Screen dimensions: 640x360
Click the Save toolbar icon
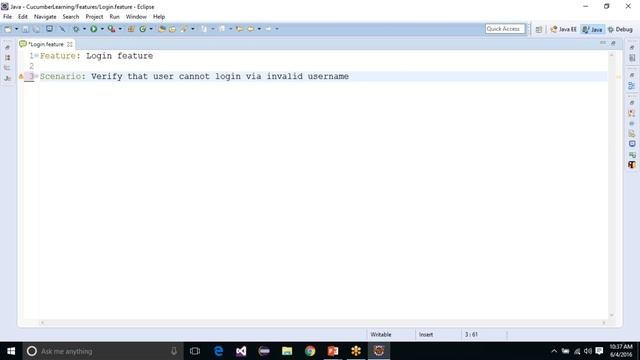[25, 29]
